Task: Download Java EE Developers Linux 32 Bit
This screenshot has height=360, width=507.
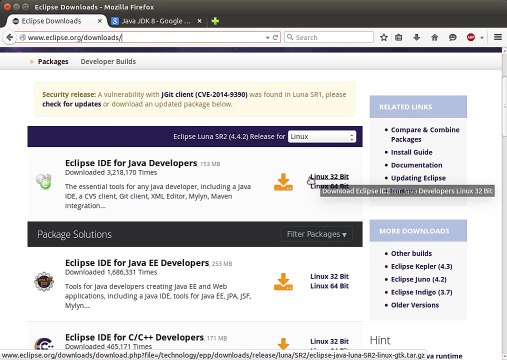Action: (x=329, y=276)
